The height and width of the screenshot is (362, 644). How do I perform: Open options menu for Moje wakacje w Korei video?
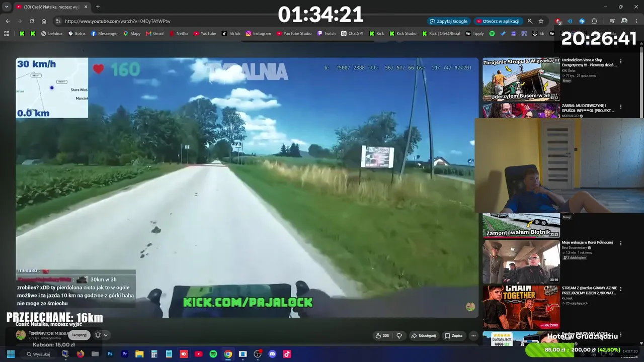(621, 243)
